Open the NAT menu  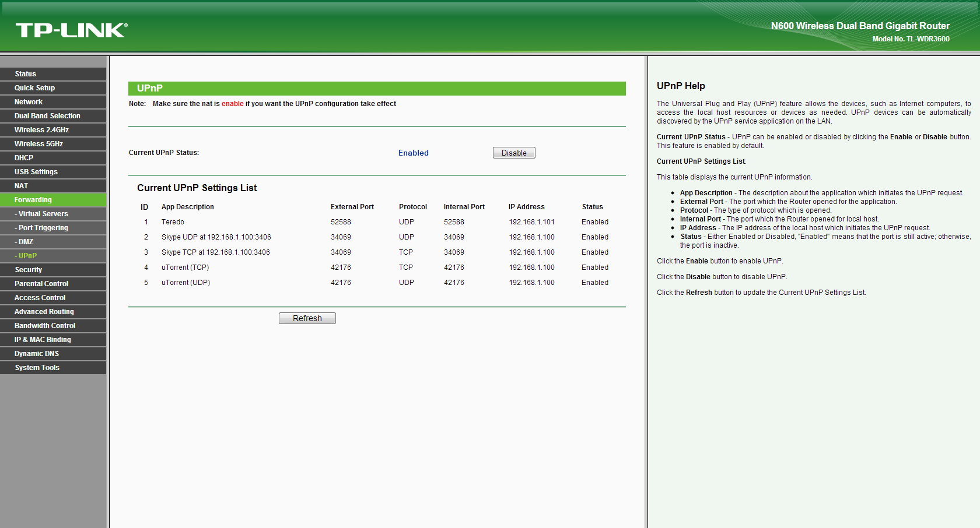pos(53,186)
